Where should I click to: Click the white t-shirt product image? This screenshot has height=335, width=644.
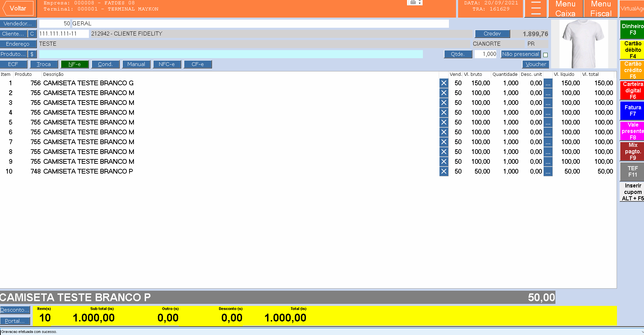[583, 44]
